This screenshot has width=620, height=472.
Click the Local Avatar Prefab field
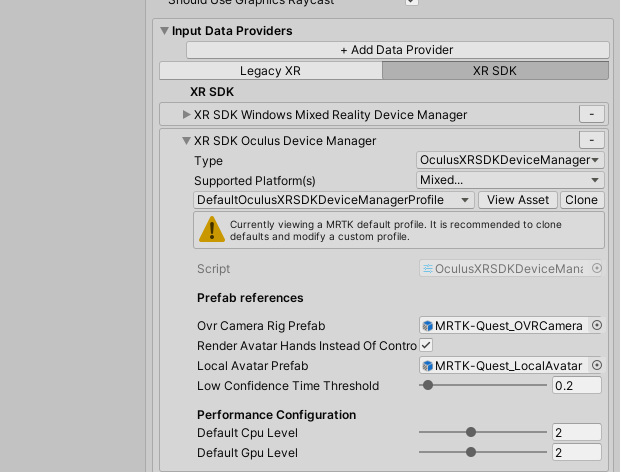(510, 366)
